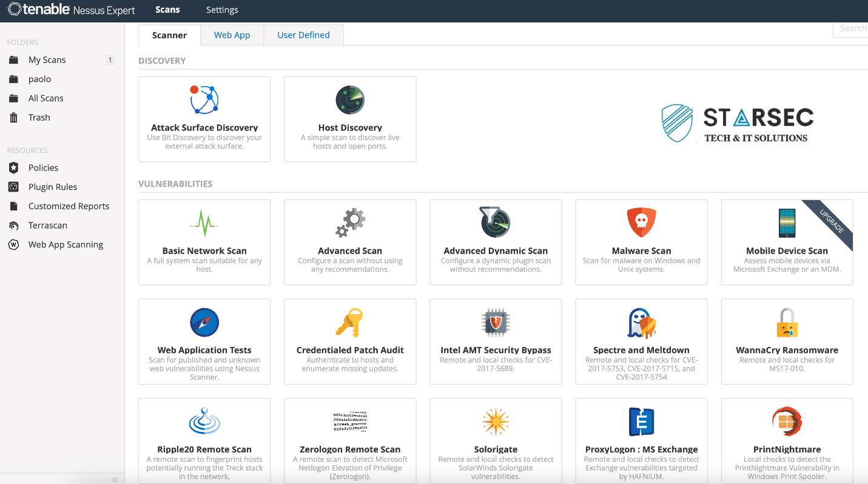Click 'Use Bit Discovery to discover' description
The image size is (868, 484).
pos(204,142)
